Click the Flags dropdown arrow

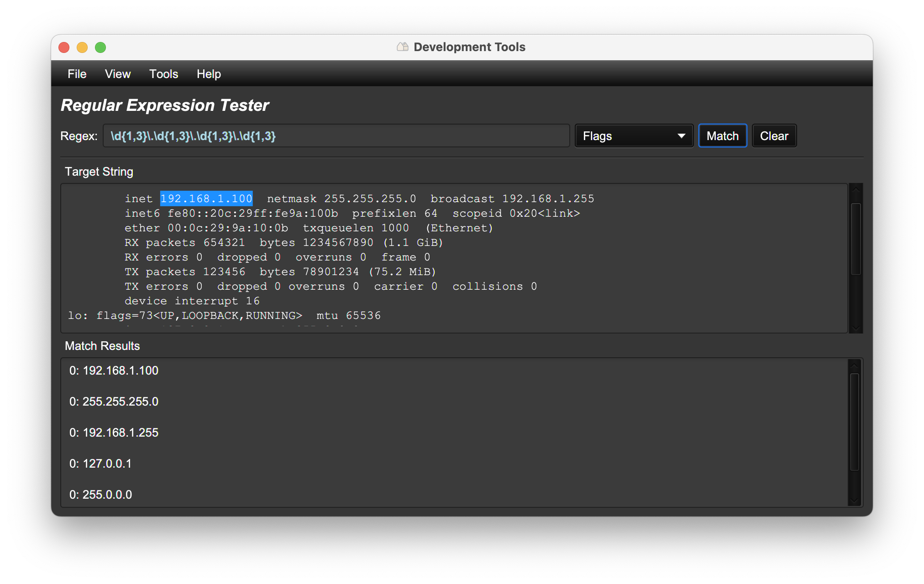(x=681, y=136)
